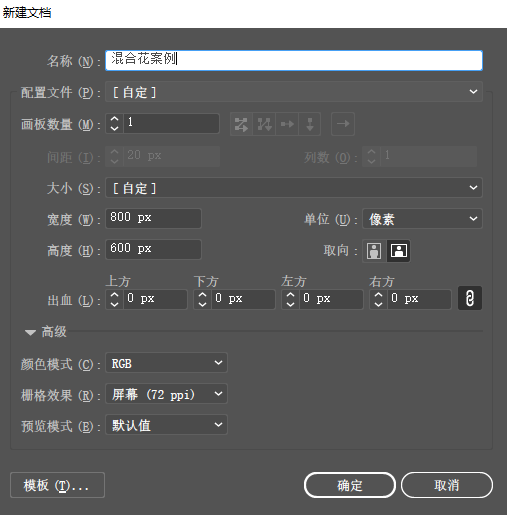Click the 左方 left bleed field
This screenshot has height=515, width=507.
(x=331, y=299)
